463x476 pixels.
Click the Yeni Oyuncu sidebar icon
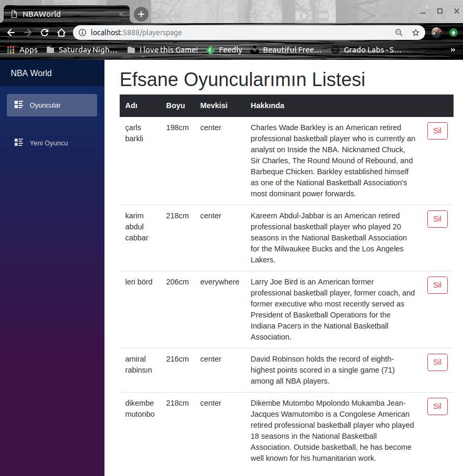(x=19, y=143)
